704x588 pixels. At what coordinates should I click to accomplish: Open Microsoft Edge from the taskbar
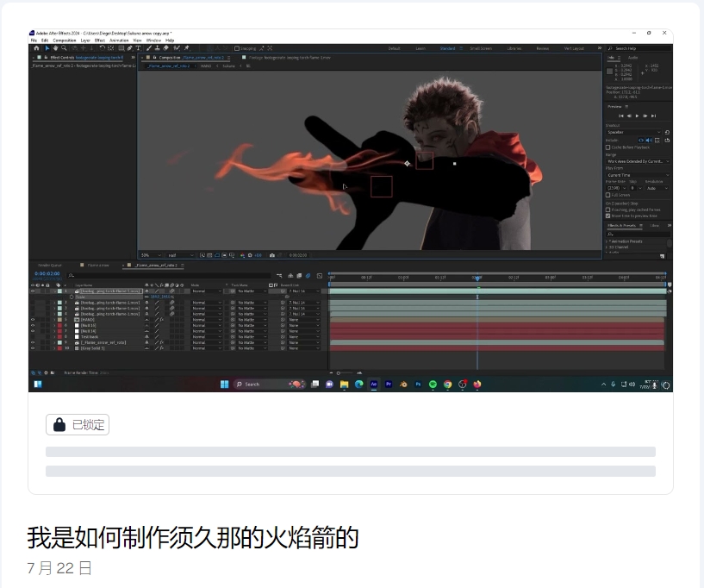coord(359,384)
